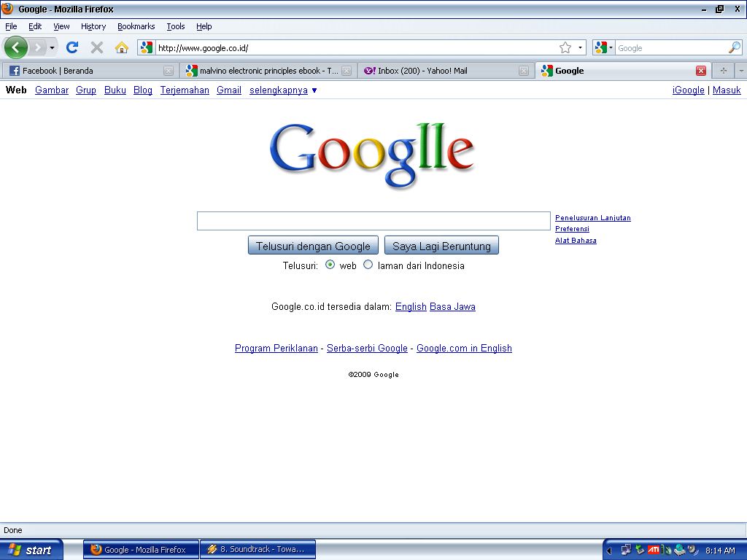Open the list all tabs dropdown
The height and width of the screenshot is (560, 747).
pos(741,71)
